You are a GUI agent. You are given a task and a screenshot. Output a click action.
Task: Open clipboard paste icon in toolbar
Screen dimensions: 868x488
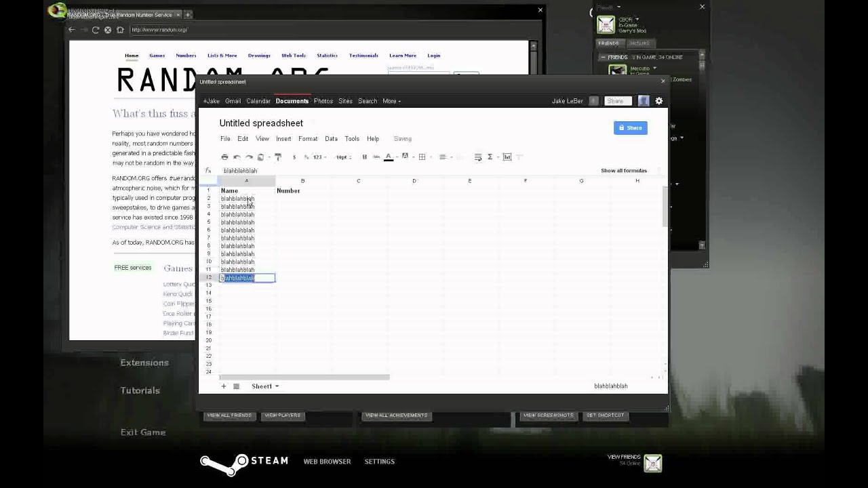coord(260,157)
